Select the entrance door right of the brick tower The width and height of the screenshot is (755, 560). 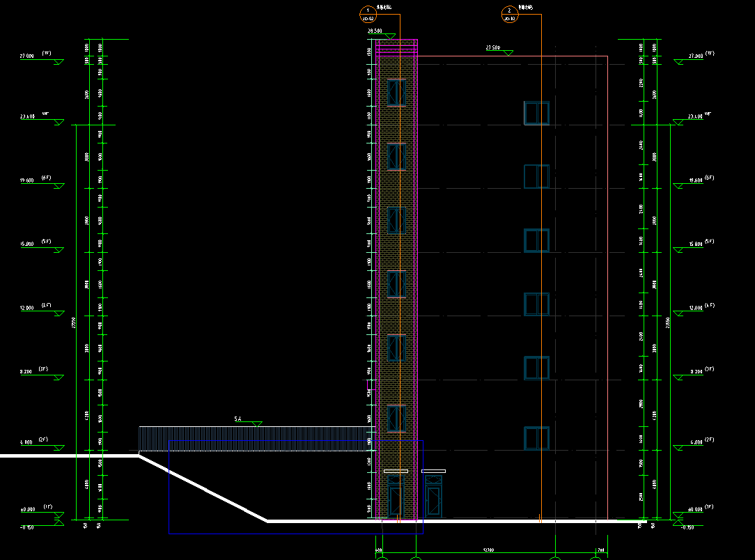[433, 498]
